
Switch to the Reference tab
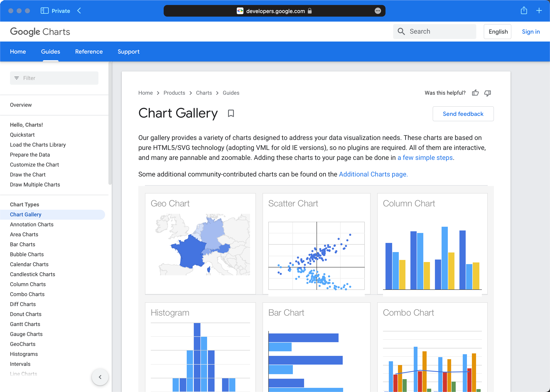(89, 51)
